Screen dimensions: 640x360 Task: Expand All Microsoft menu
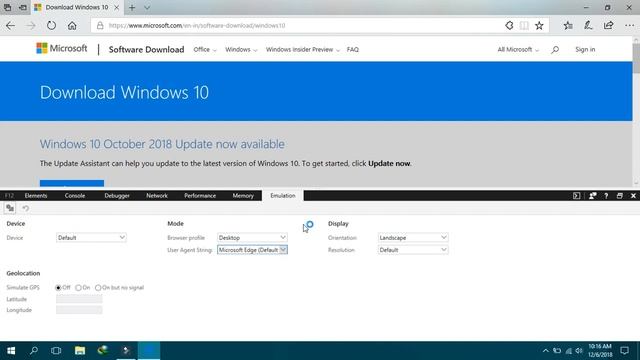click(x=518, y=49)
